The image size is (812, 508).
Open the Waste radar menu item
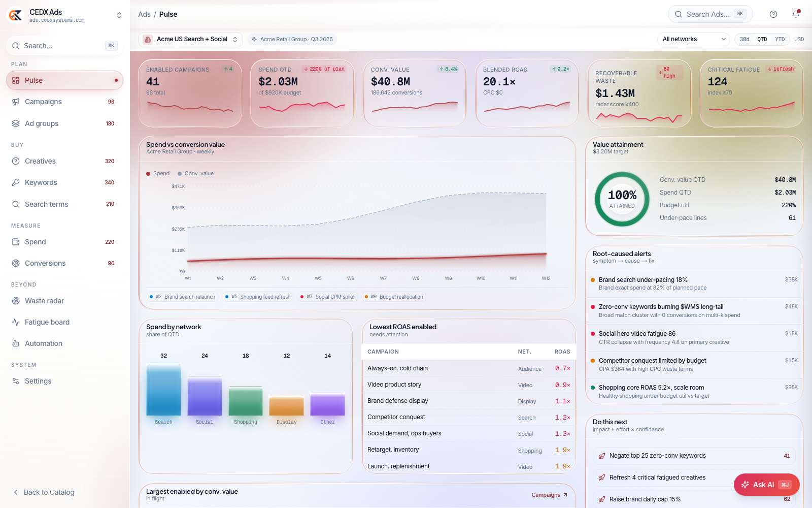click(64, 301)
